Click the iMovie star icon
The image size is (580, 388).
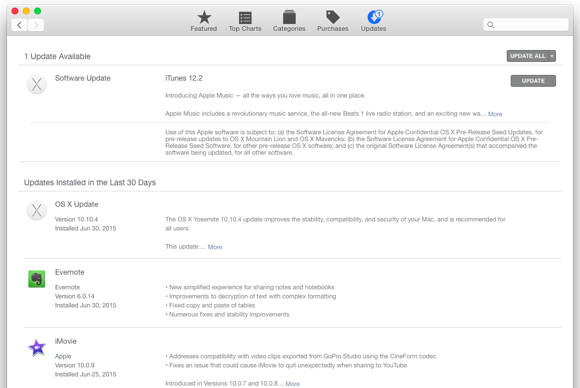click(37, 348)
